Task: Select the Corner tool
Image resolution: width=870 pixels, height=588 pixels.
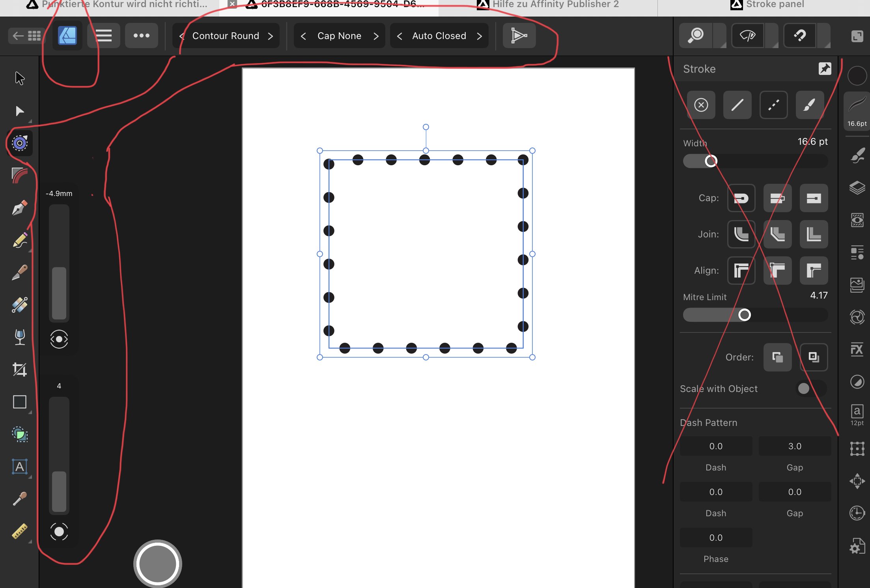Action: (x=20, y=175)
